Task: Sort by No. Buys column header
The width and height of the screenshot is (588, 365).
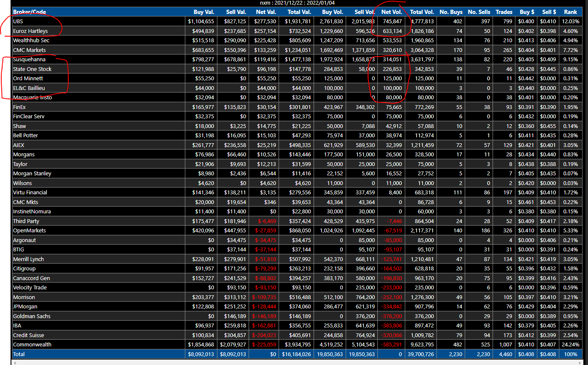Action: tap(451, 12)
